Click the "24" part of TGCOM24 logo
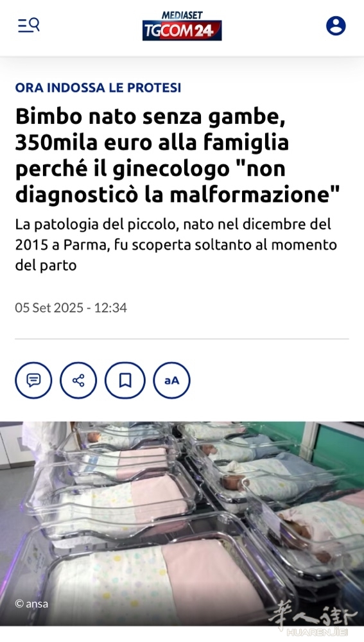 pyautogui.click(x=204, y=31)
